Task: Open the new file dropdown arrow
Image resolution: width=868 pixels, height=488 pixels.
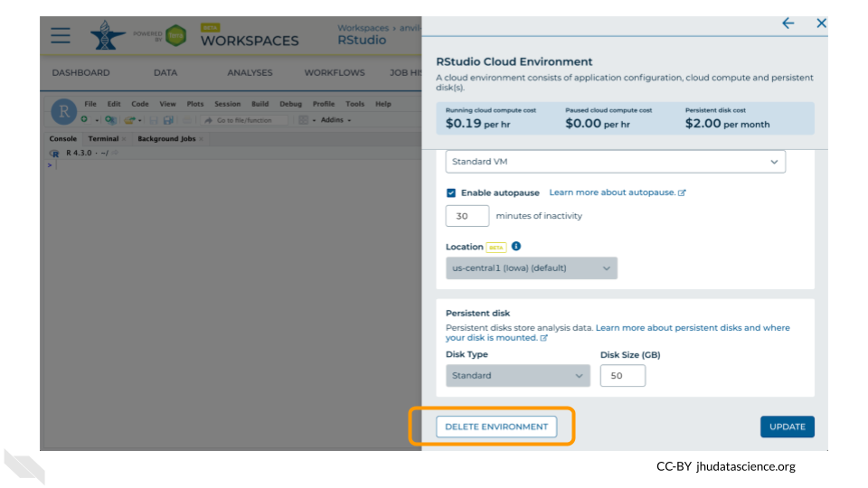Action: pos(97,120)
